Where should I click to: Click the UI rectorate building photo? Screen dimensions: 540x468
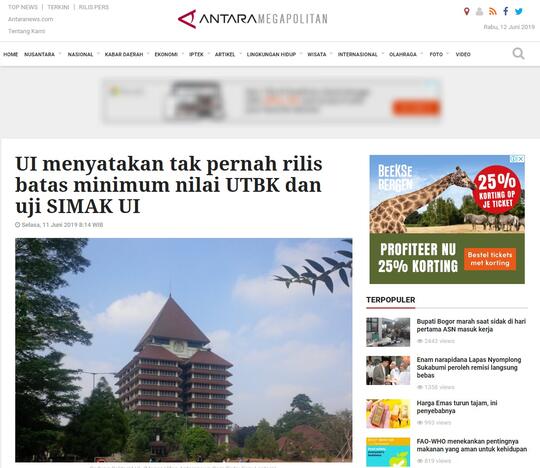pos(184,350)
